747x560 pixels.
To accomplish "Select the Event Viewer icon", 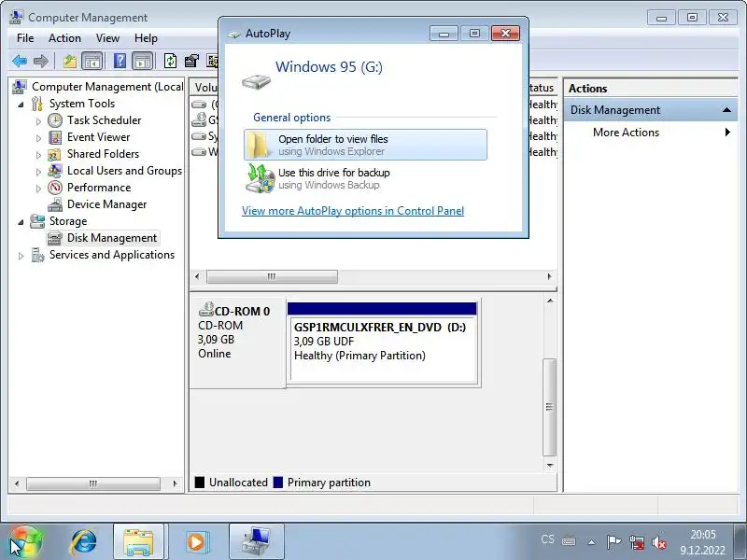I will 55,137.
